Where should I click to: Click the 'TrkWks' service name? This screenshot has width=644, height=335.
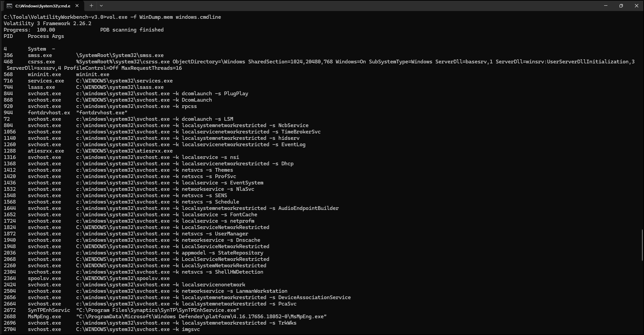coord(287,323)
